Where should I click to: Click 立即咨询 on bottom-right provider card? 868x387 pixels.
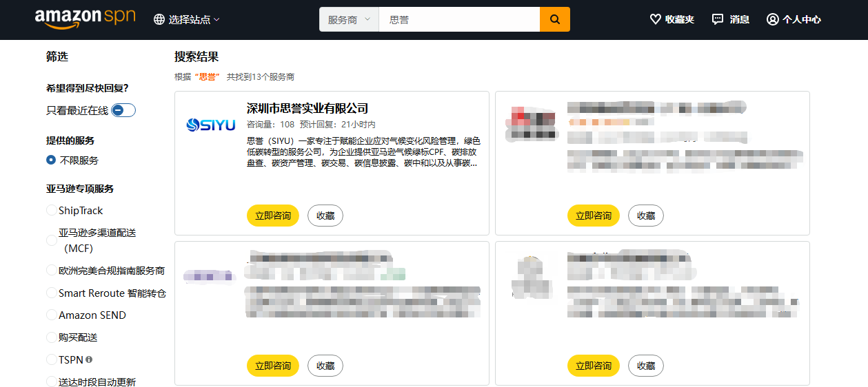(594, 366)
